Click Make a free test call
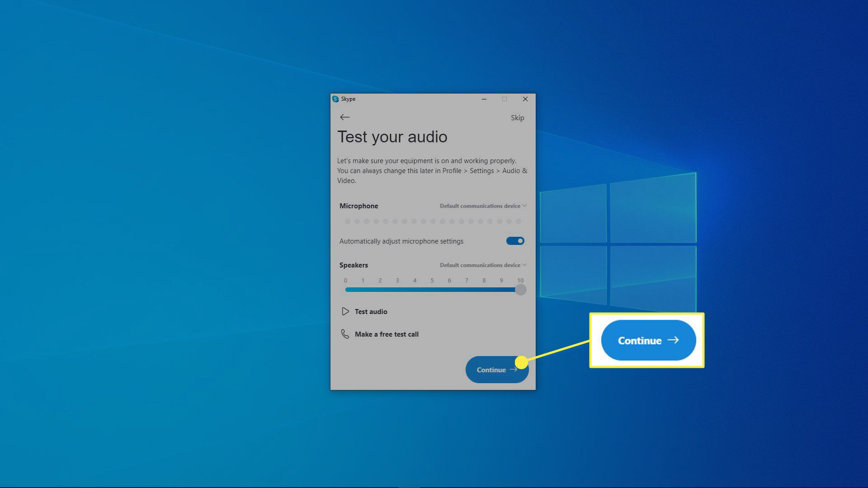Image resolution: width=868 pixels, height=488 pixels. point(387,334)
